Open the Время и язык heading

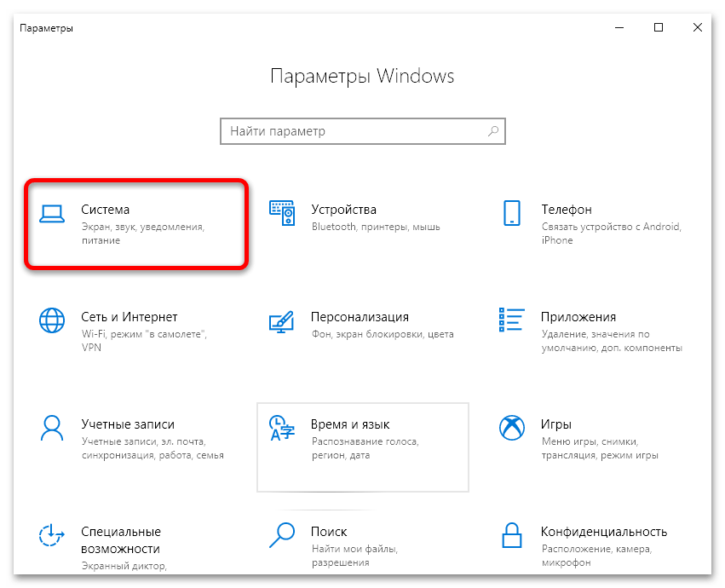[350, 424]
